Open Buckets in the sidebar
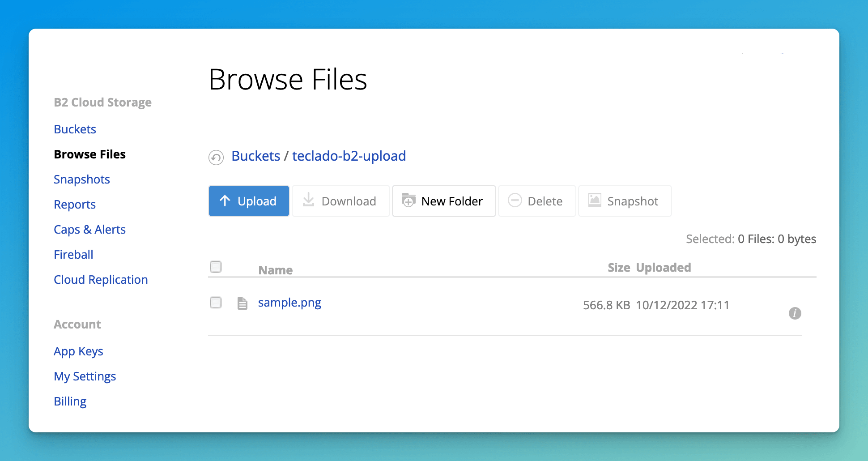 (x=75, y=129)
